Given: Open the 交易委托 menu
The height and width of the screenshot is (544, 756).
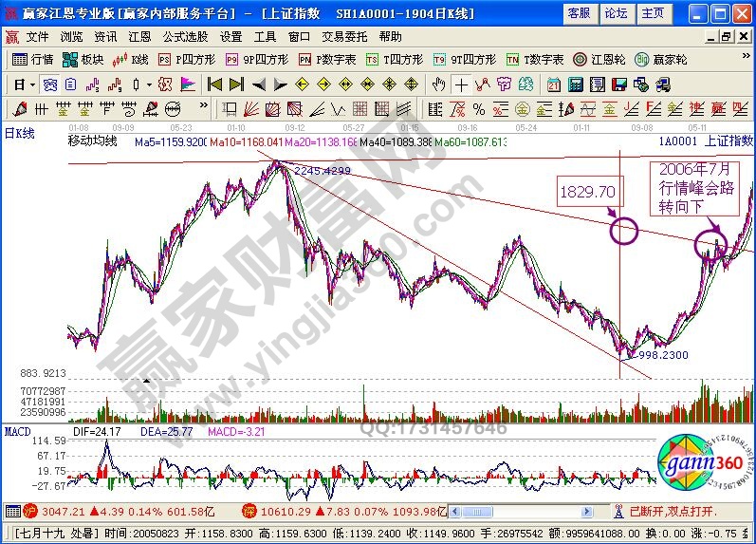Looking at the screenshot, I should pos(346,36).
